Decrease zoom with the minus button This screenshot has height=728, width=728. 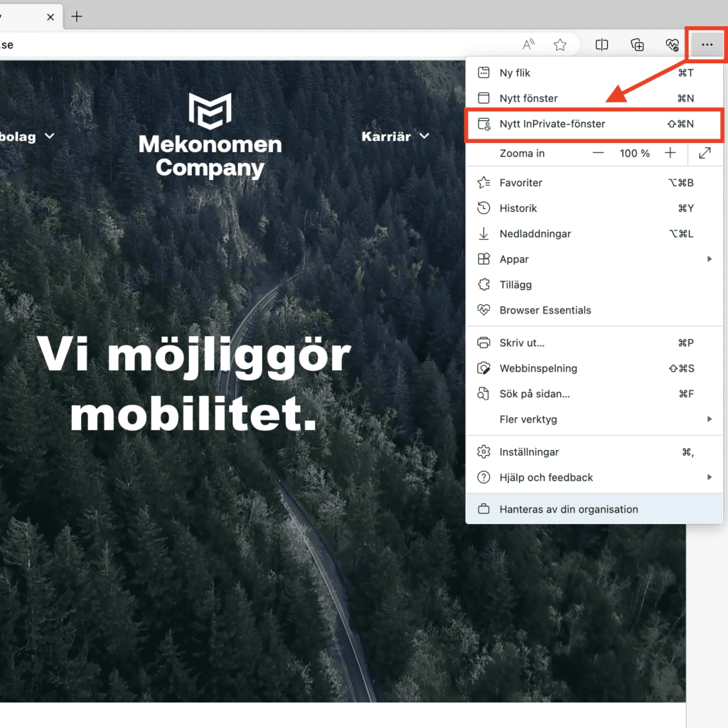(599, 153)
